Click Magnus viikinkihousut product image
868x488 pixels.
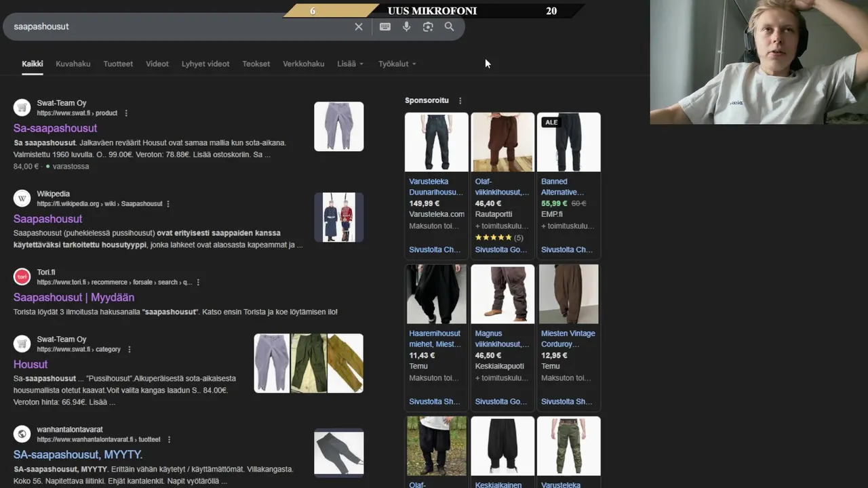coord(502,294)
